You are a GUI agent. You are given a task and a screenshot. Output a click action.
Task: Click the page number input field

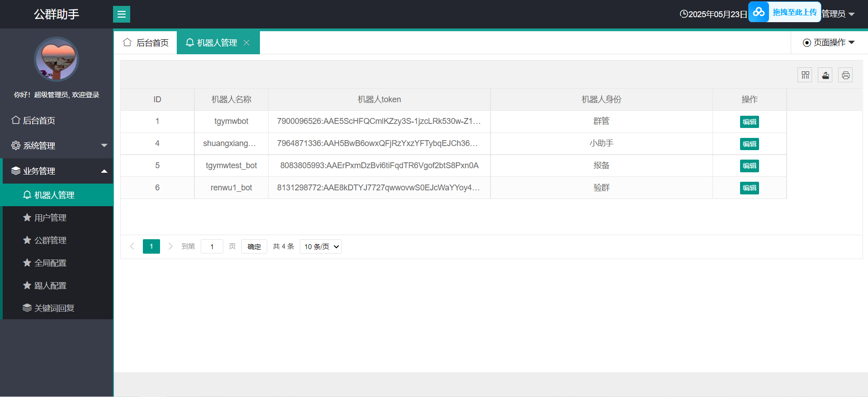coord(212,246)
